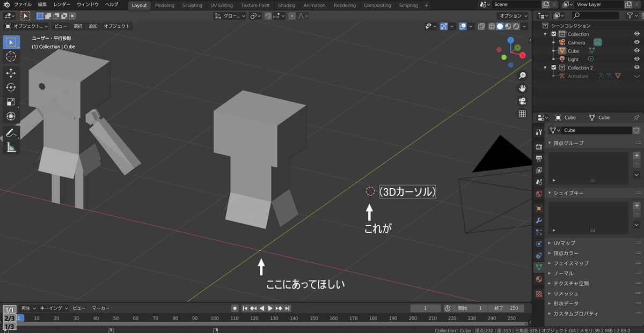This screenshot has width=644, height=333.
Task: Toggle timeline auto keying record button
Action: pos(235,308)
